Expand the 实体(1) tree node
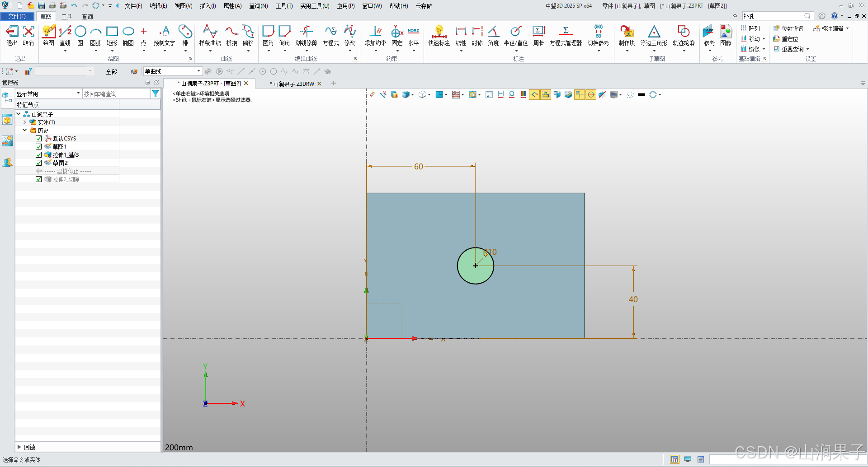This screenshot has height=467, width=868. pyautogui.click(x=25, y=122)
